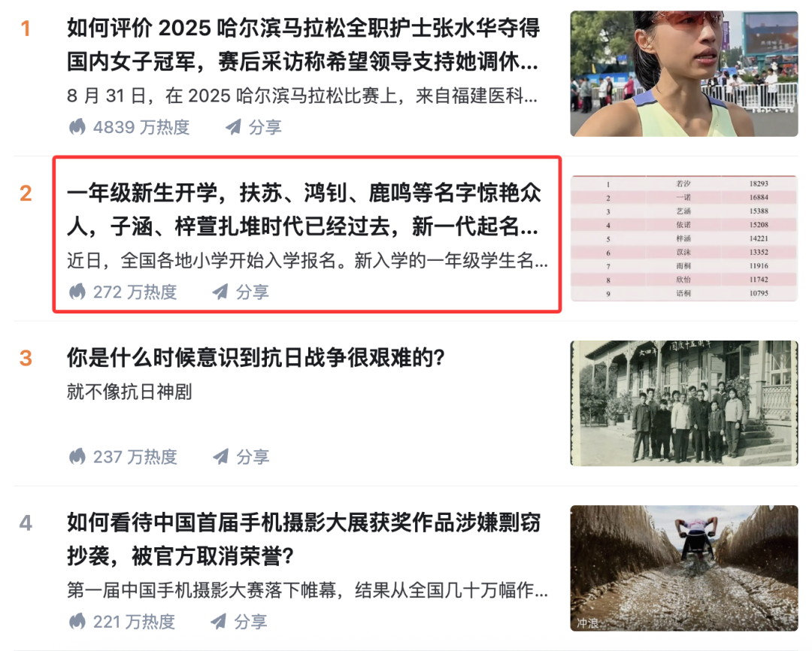
Task: Click share icon on the phone photography post
Action: click(219, 622)
